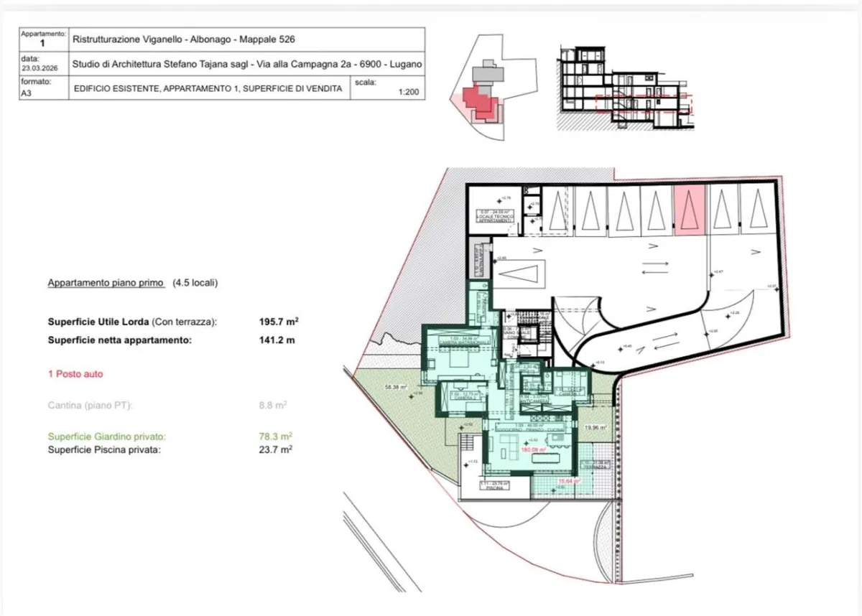Screen dimensions: 862x616
Task: Click the garden value '78.3 m²'
Action: coord(276,437)
